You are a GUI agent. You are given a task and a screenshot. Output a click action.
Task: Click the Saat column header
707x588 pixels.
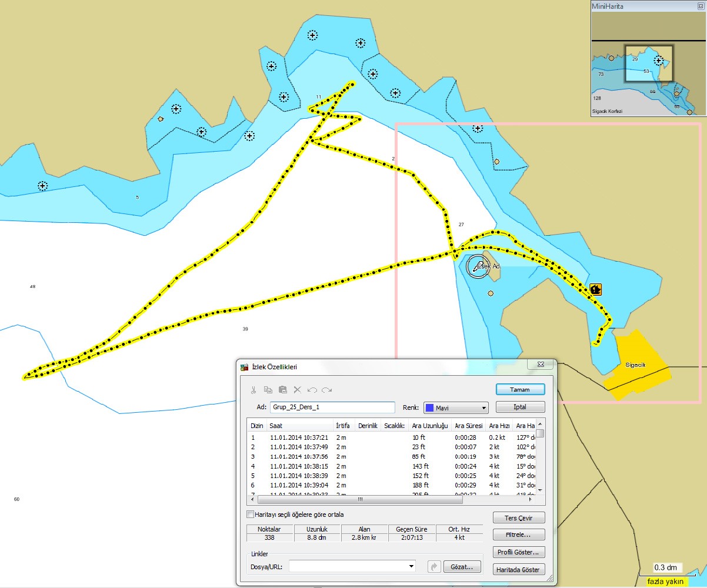[299, 426]
